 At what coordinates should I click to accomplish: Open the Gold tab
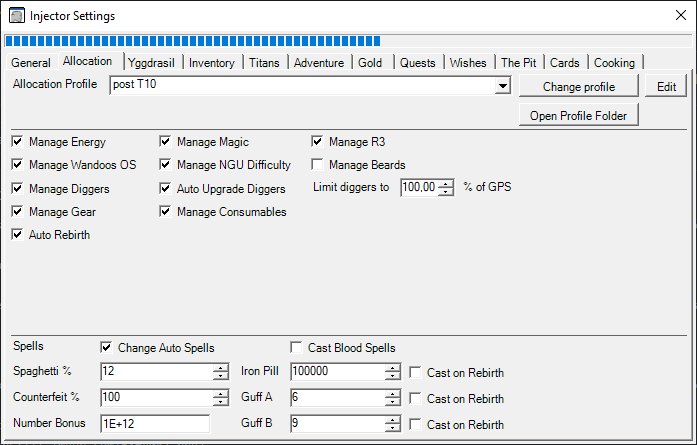pyautogui.click(x=370, y=63)
